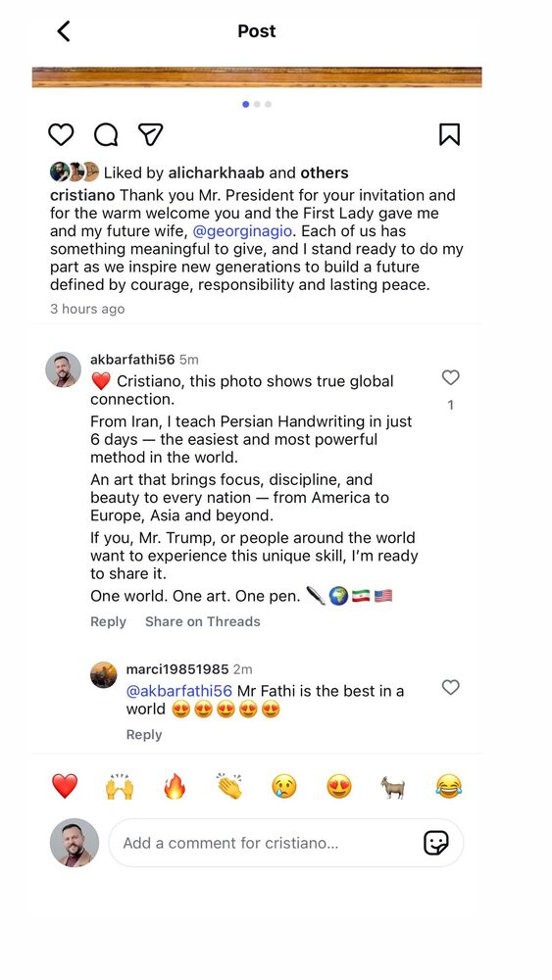Insert clapping hands emoji reaction
Screen dimensions: 552x980
(229, 786)
